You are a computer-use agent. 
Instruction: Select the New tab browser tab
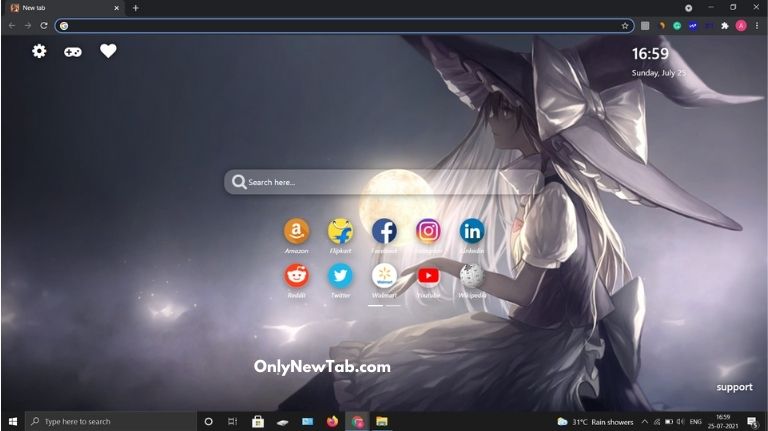click(x=64, y=8)
